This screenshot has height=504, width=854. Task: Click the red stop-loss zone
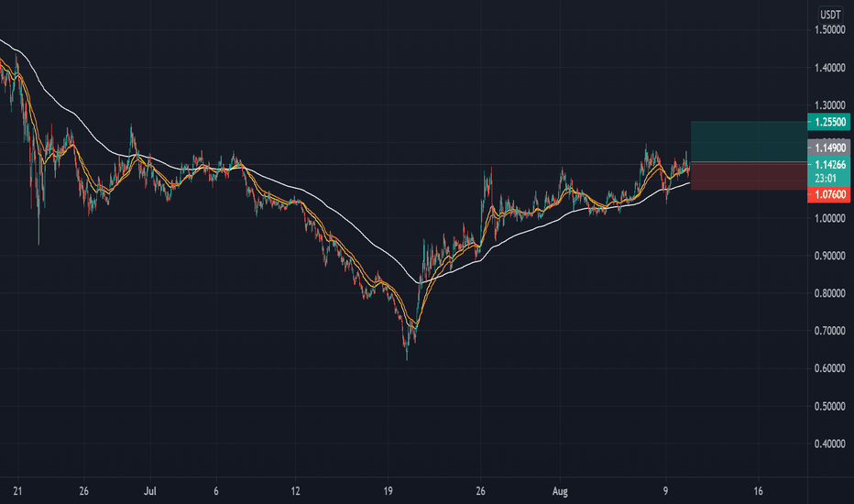point(749,176)
